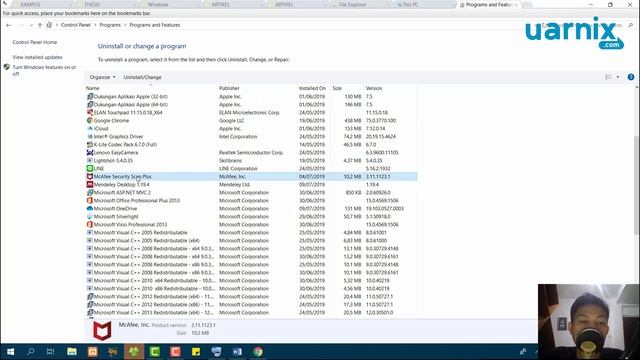The image size is (640, 360).
Task: Click the Microsoft Silverlight row icon
Action: [x=90, y=216]
